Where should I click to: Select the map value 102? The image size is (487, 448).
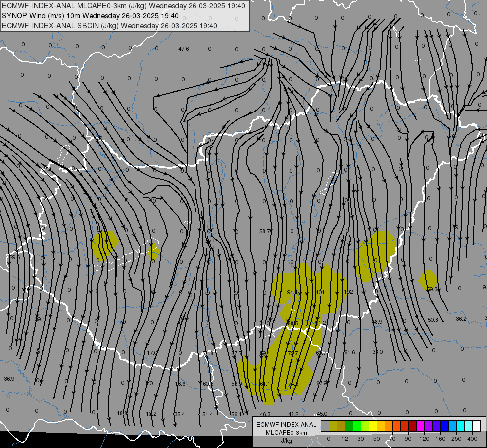pyautogui.click(x=349, y=292)
